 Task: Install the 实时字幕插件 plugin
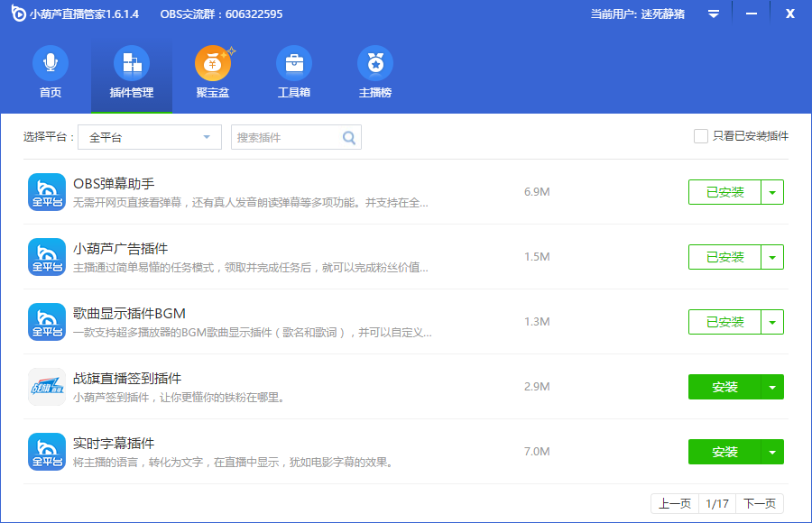tap(724, 452)
